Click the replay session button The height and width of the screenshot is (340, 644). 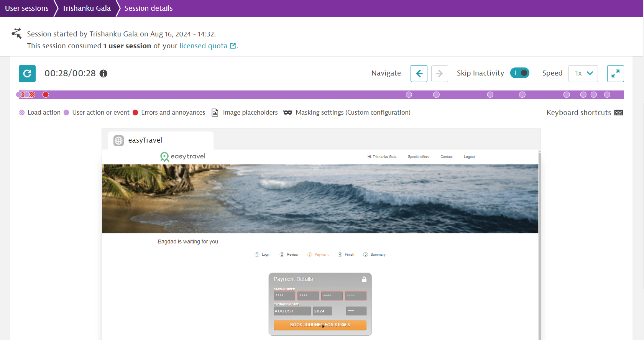[x=27, y=74]
